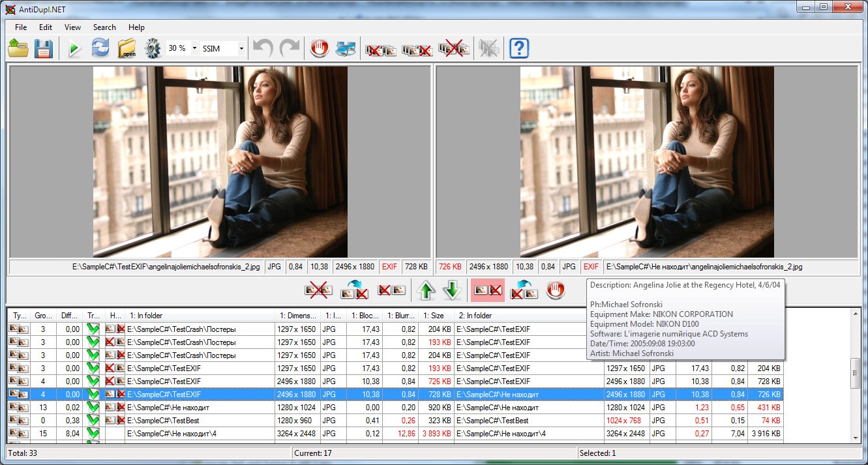Open the Search menu
This screenshot has width=868, height=465.
[x=104, y=27]
